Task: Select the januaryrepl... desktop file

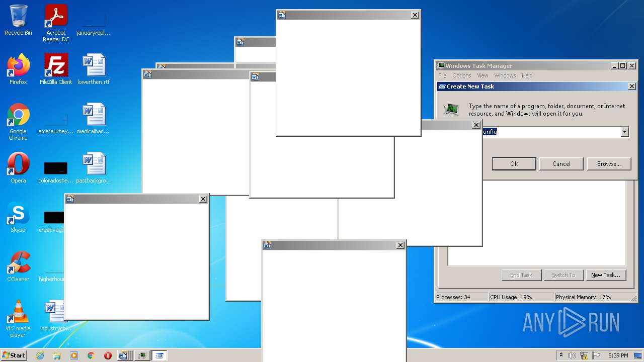Action: (94, 23)
